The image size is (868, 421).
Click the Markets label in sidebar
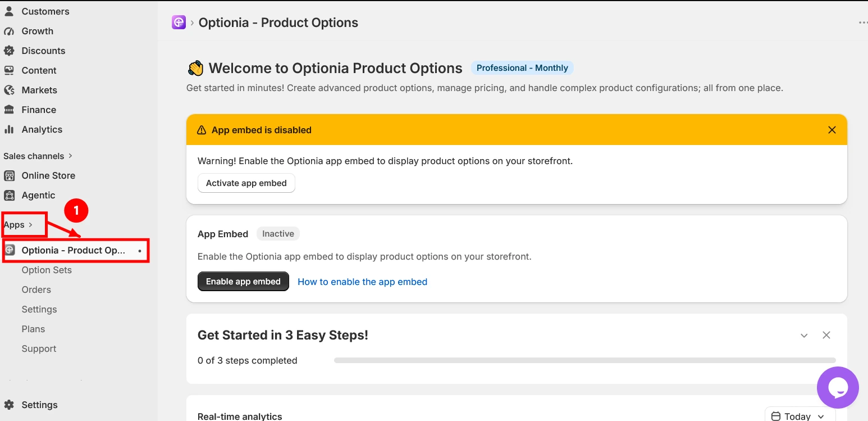click(39, 90)
